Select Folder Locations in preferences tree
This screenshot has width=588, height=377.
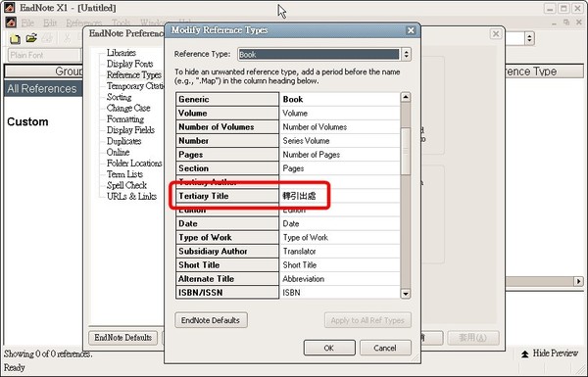pos(134,164)
